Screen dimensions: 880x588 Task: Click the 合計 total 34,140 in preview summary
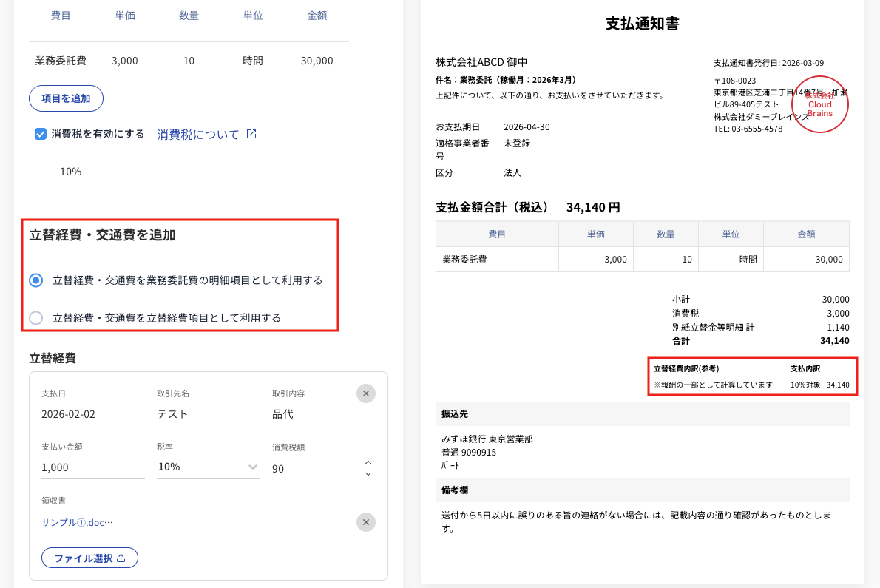pyautogui.click(x=835, y=340)
